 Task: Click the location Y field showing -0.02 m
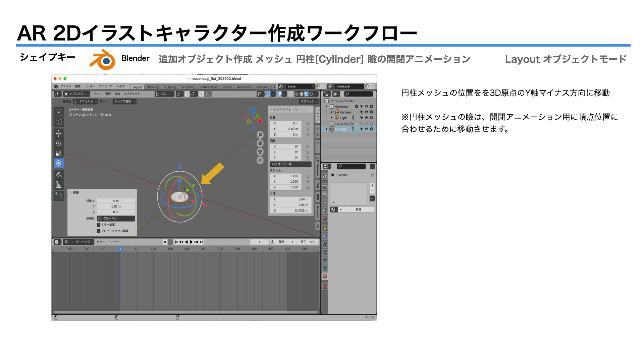(x=286, y=129)
